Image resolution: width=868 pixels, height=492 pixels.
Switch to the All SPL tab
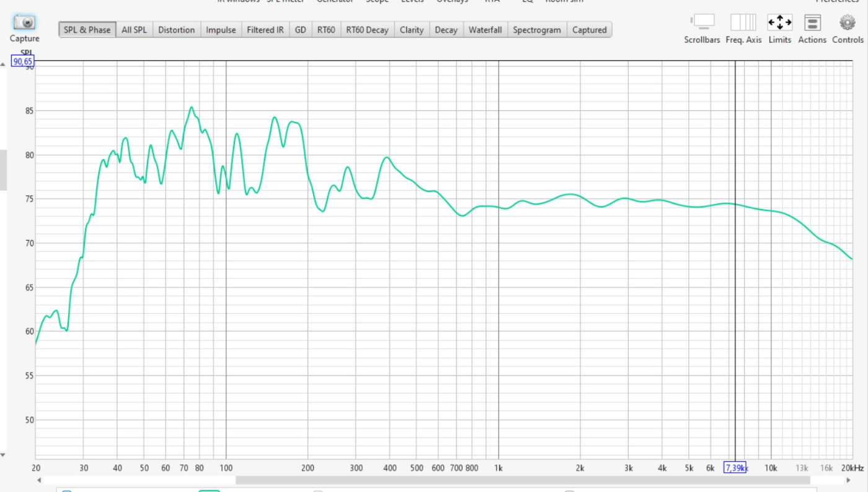pos(135,30)
